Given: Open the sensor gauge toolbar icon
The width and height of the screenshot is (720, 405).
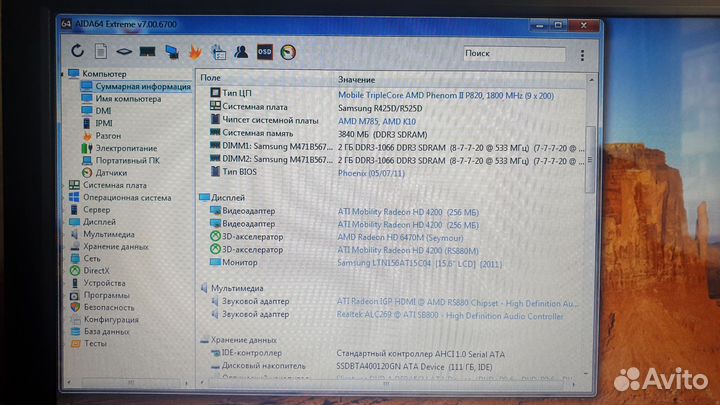Looking at the screenshot, I should 288,52.
